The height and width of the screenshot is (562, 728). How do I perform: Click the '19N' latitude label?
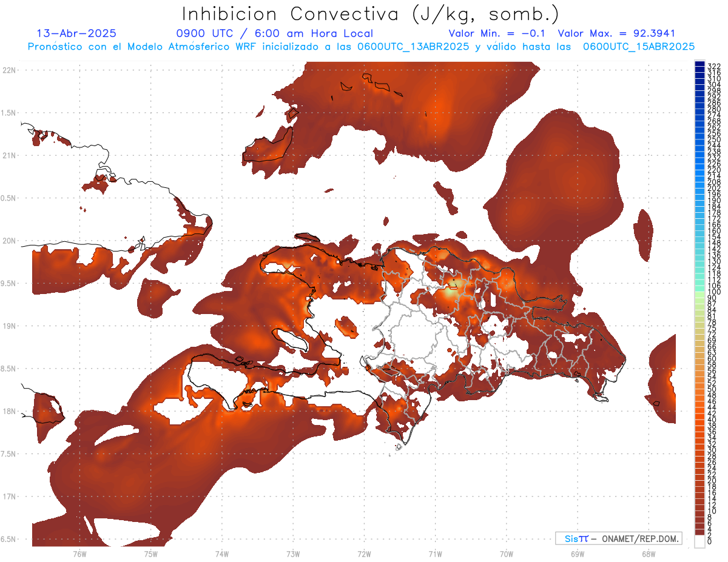tap(9, 326)
